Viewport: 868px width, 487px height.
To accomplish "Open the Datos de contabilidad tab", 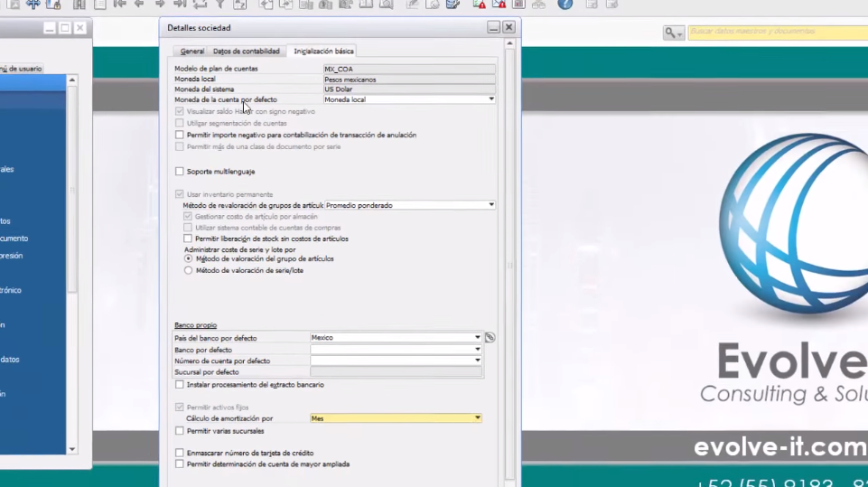I will point(246,52).
